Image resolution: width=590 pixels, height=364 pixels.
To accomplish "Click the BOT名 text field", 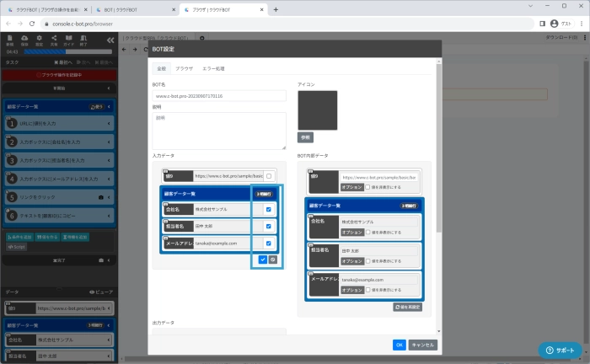I will tap(219, 96).
